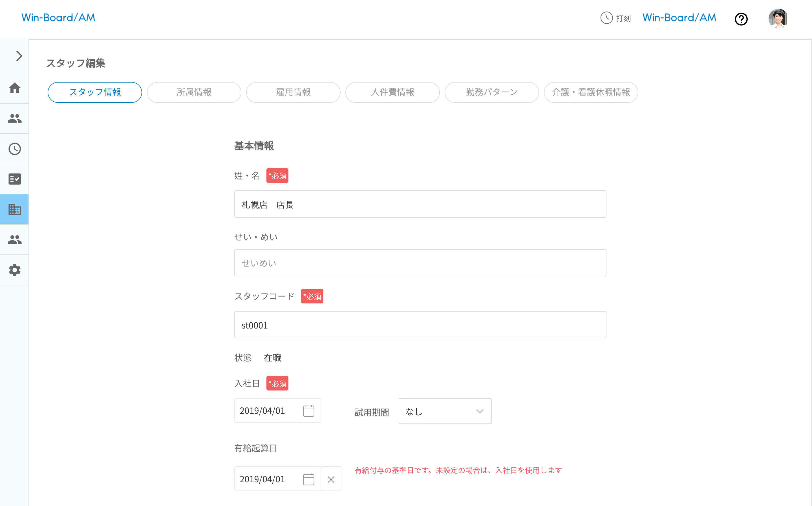Viewport: 812px width, 506px height.
Task: Clear the 有給起算日 date with X
Action: pos(331,479)
